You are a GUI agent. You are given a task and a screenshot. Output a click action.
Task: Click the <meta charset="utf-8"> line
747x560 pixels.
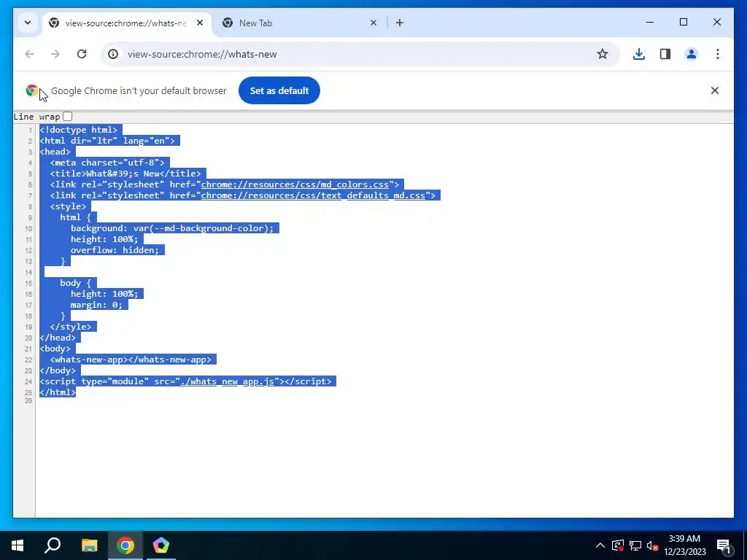pyautogui.click(x=107, y=163)
